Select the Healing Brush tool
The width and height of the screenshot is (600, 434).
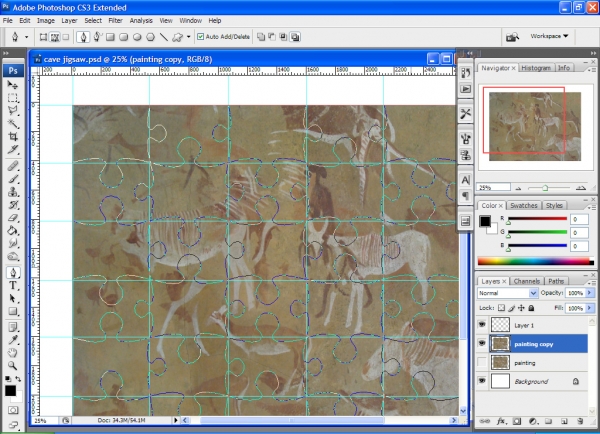[x=13, y=166]
